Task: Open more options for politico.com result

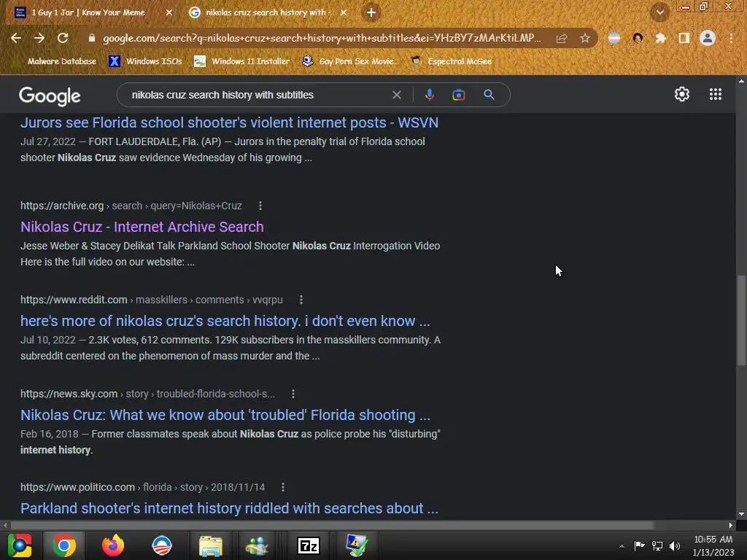Action: [x=283, y=487]
